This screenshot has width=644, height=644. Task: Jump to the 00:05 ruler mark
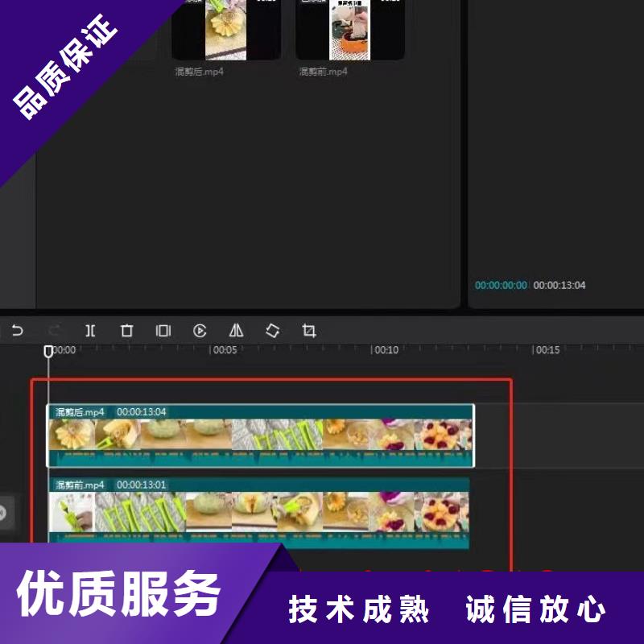coord(223,350)
